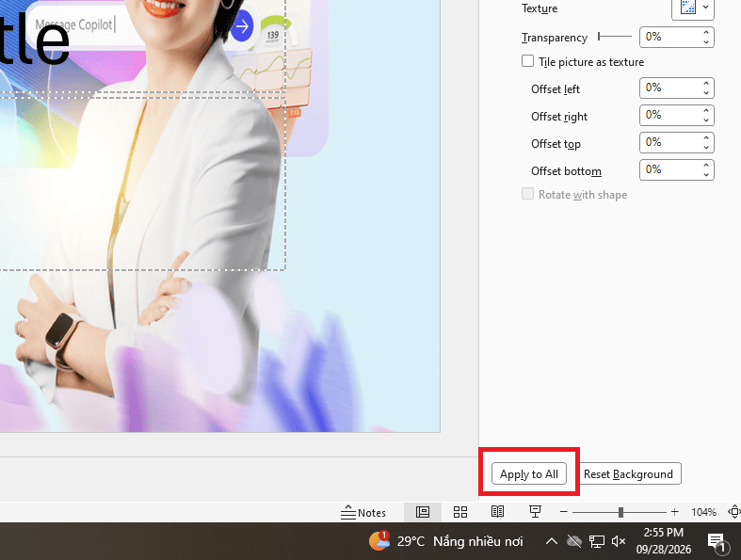The height and width of the screenshot is (560, 741).
Task: Click the zoom slider handle
Action: [620, 512]
